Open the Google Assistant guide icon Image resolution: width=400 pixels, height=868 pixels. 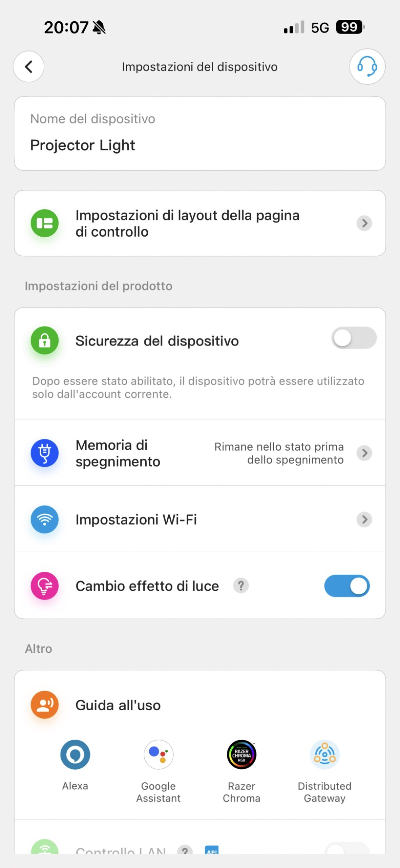159,755
